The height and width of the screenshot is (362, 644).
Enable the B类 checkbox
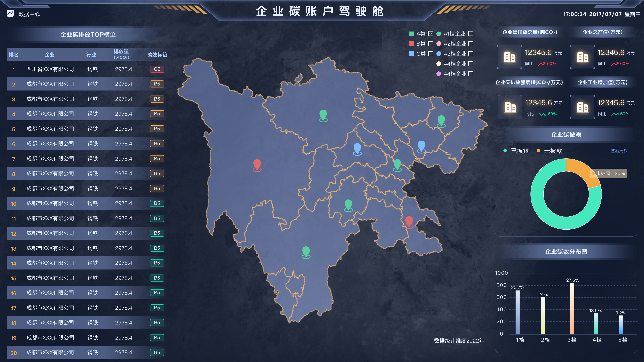[x=431, y=43]
